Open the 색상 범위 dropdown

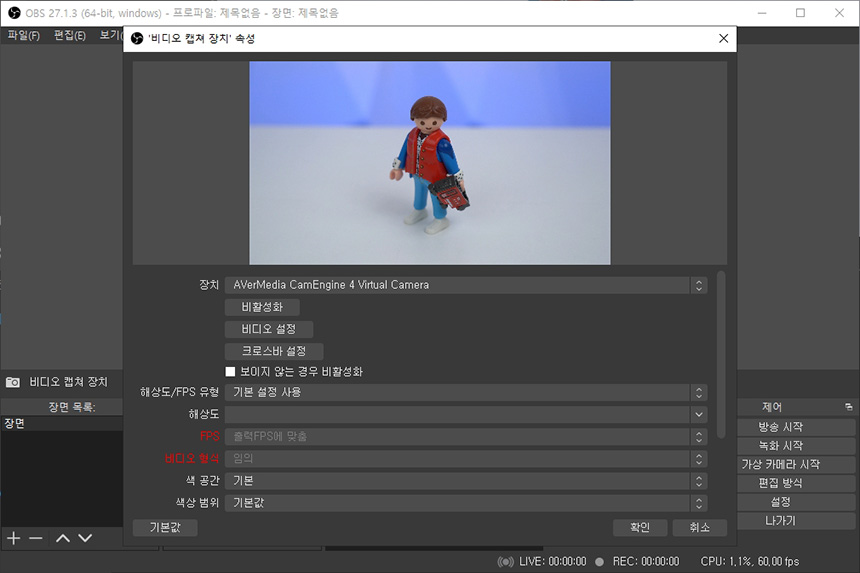click(466, 503)
